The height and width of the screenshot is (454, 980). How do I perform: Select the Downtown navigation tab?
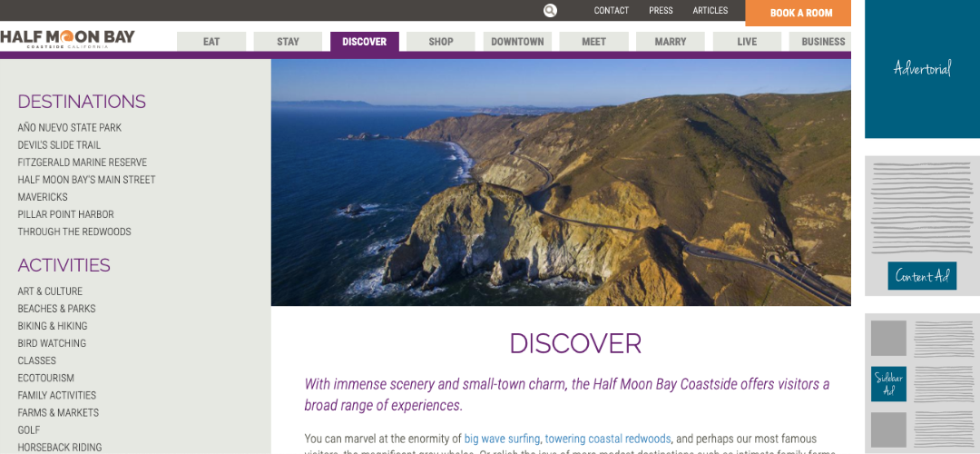(517, 42)
